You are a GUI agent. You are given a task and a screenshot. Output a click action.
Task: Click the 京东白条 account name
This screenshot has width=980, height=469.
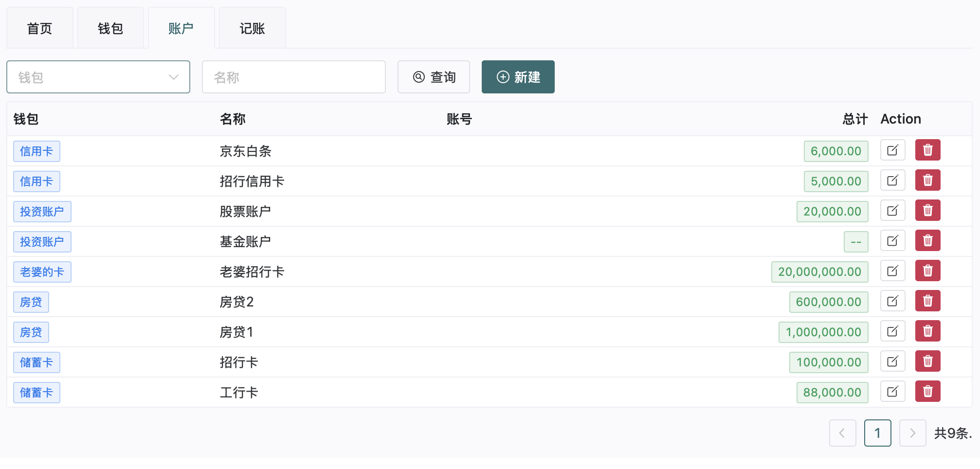(246, 151)
